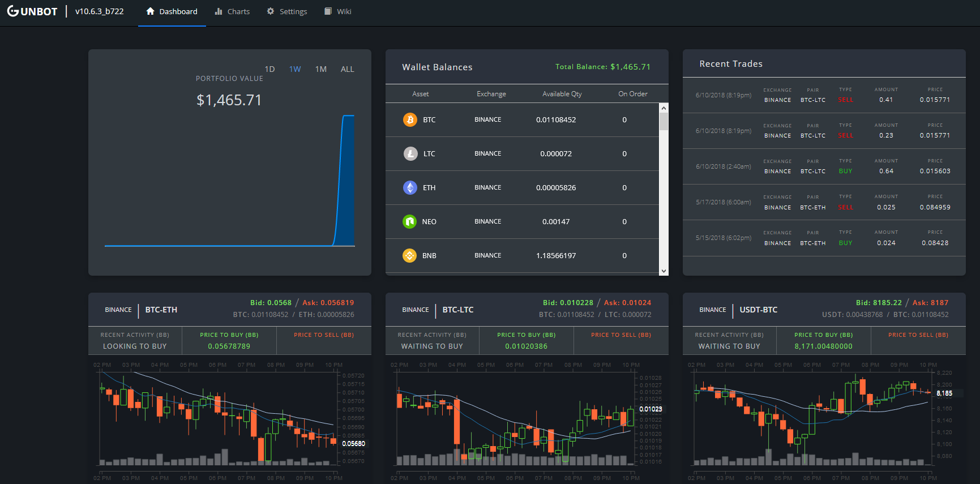Click the BTC-LTC pair title

coord(458,310)
